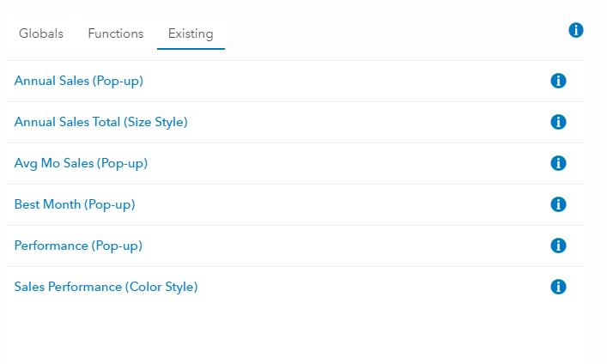The width and height of the screenshot is (607, 364).
Task: Show info for Annual Sales Total expression
Action: pyautogui.click(x=558, y=122)
